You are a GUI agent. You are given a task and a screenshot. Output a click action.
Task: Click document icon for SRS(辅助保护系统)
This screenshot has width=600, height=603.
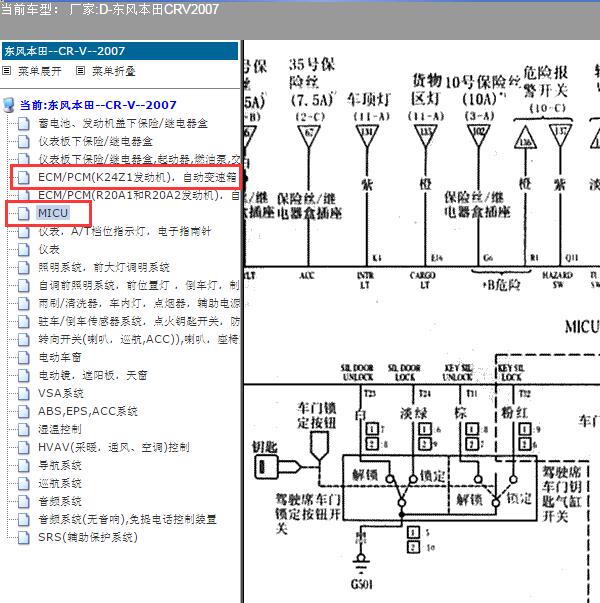pos(23,538)
